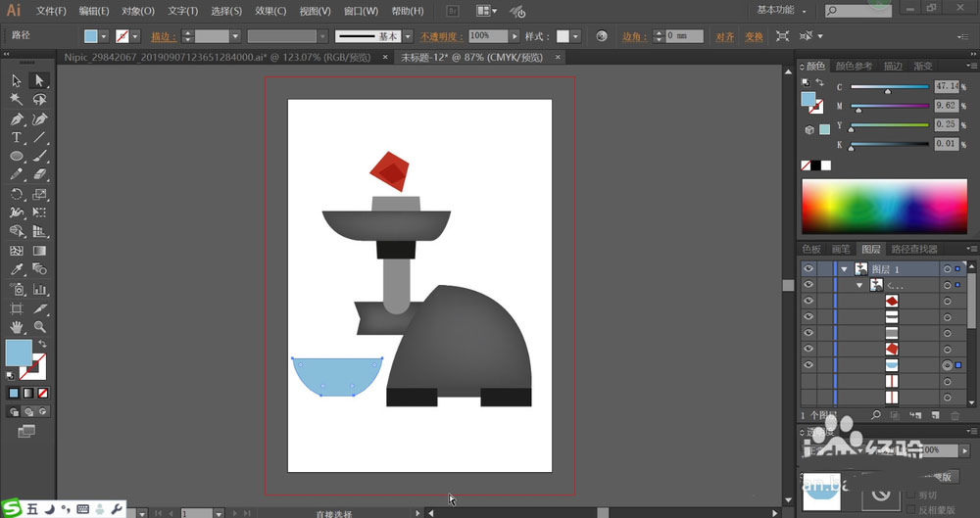Select the Direct Selection tool

39,80
